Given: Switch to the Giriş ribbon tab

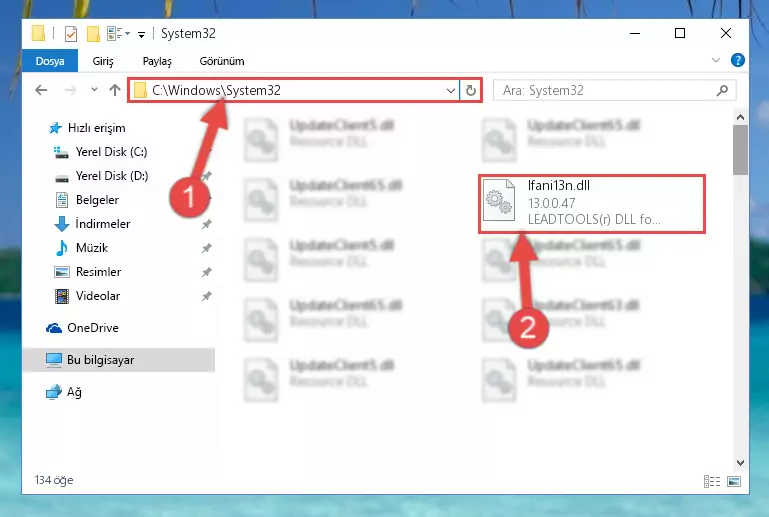Looking at the screenshot, I should point(103,61).
